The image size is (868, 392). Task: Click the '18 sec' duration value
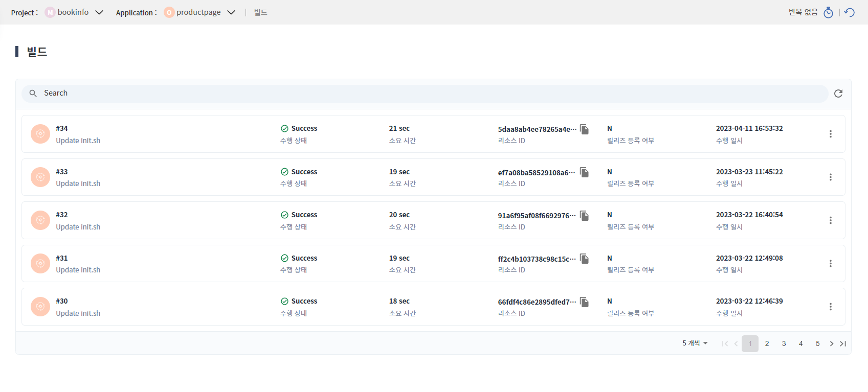point(399,301)
